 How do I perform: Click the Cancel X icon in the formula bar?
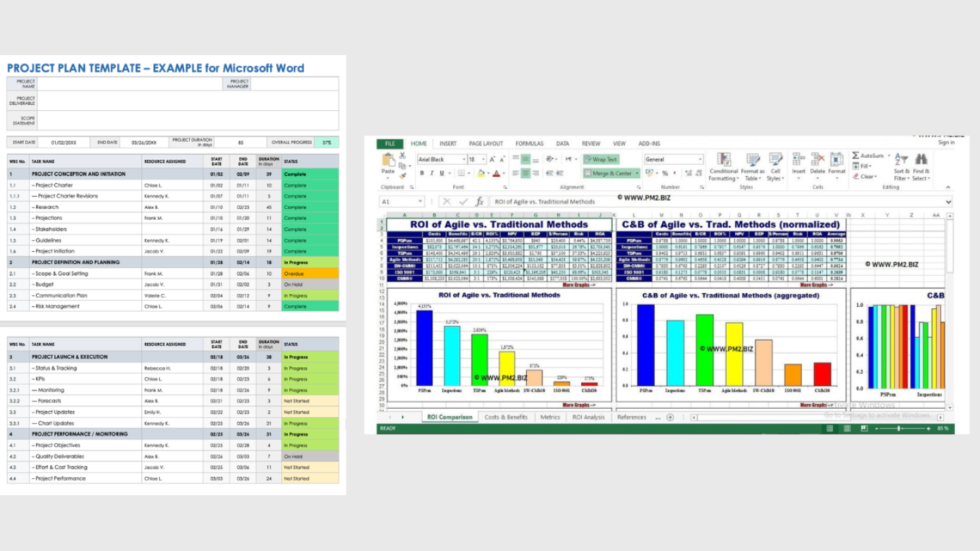446,201
